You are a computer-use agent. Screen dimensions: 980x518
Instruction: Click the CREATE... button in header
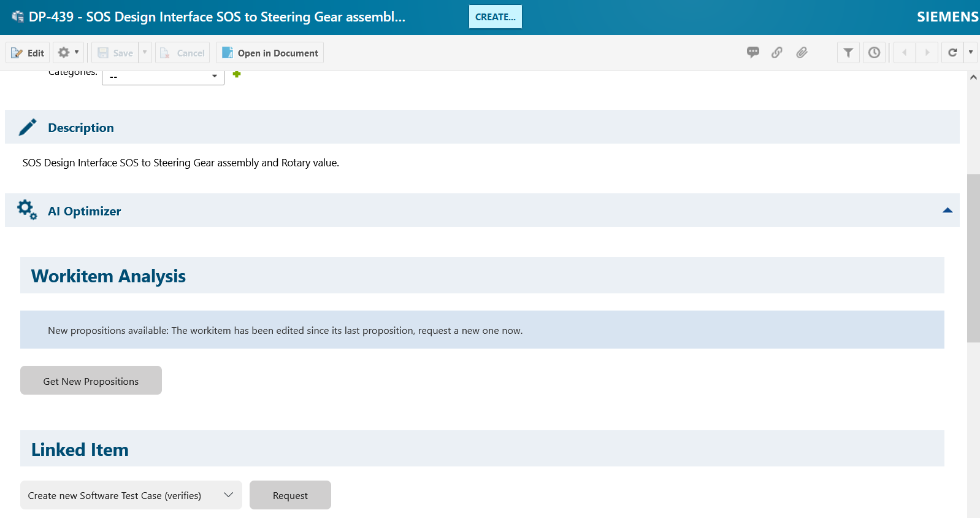(495, 17)
